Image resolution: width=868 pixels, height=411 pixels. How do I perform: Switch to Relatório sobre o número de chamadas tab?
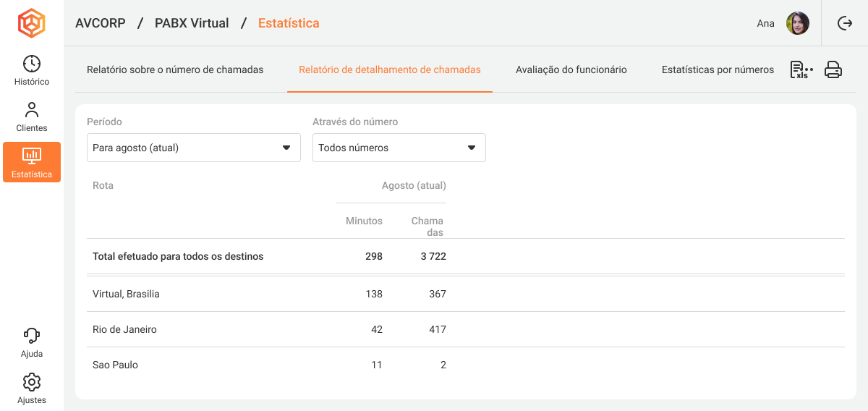click(175, 70)
